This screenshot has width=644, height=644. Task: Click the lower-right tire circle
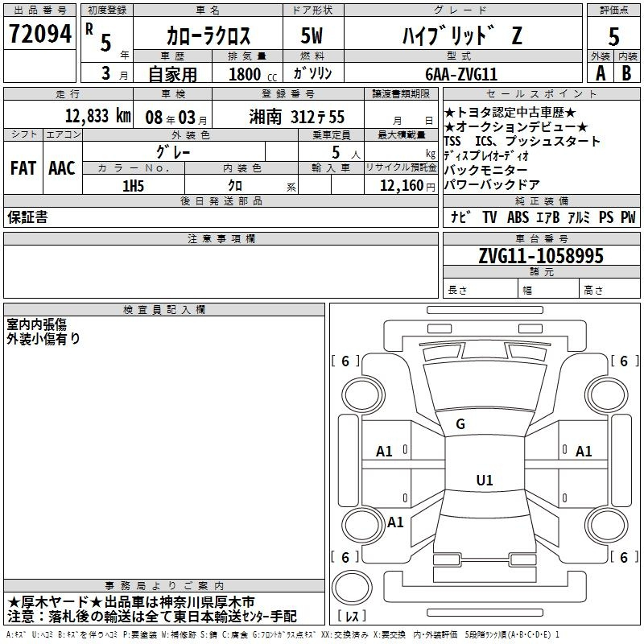click(606, 525)
